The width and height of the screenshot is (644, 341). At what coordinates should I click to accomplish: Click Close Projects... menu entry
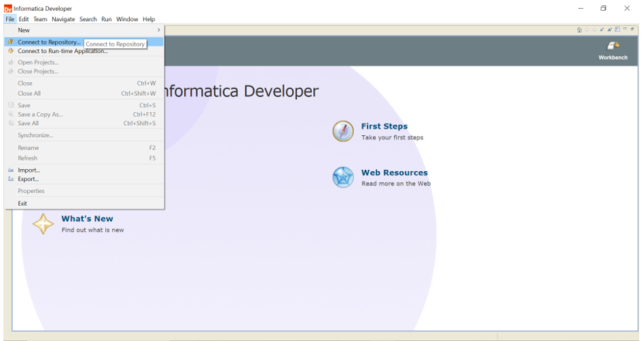[x=84, y=71]
